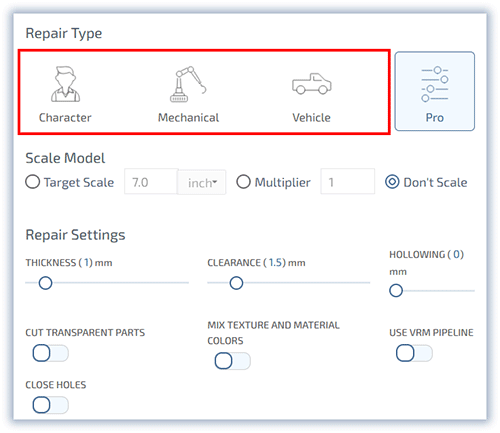Select the Multiplier radio button
Viewport: 500px width, 433px height.
(243, 182)
